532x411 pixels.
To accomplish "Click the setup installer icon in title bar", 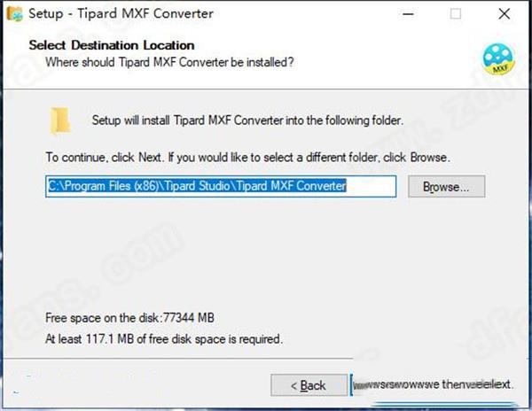I will click(14, 13).
